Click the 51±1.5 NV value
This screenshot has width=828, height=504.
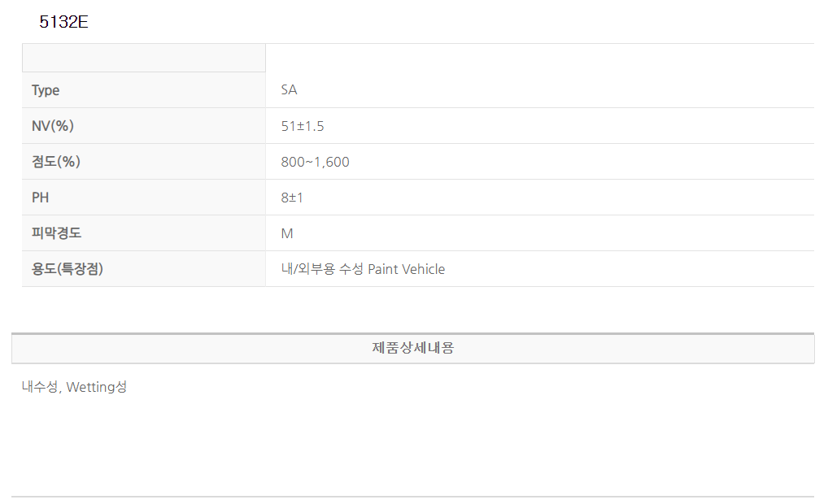(x=303, y=126)
